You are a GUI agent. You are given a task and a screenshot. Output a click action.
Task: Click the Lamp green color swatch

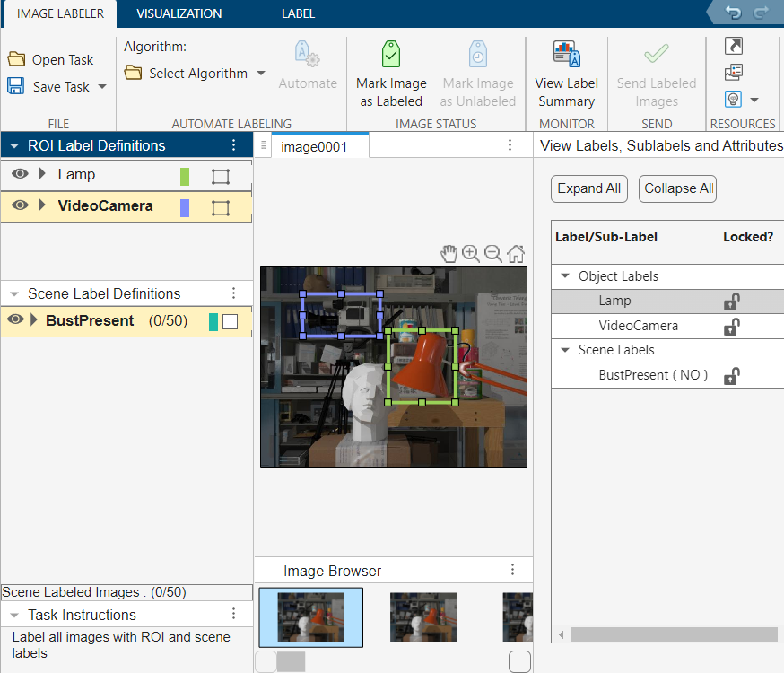(185, 176)
